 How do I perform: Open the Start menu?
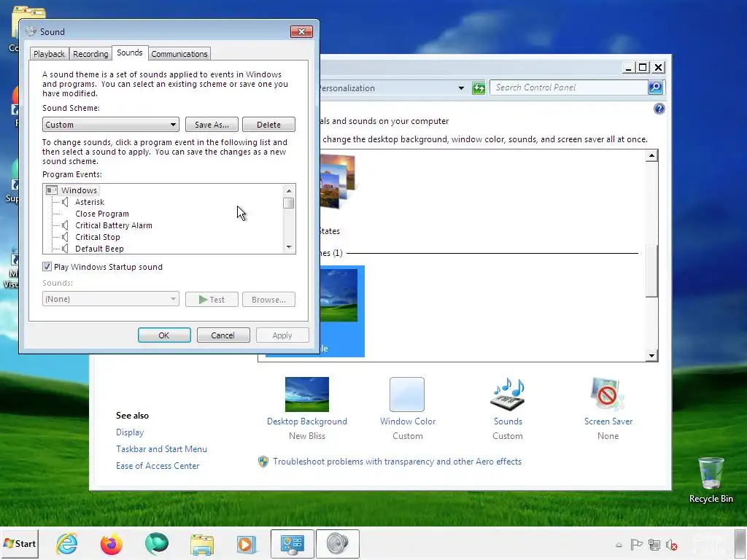[20, 544]
